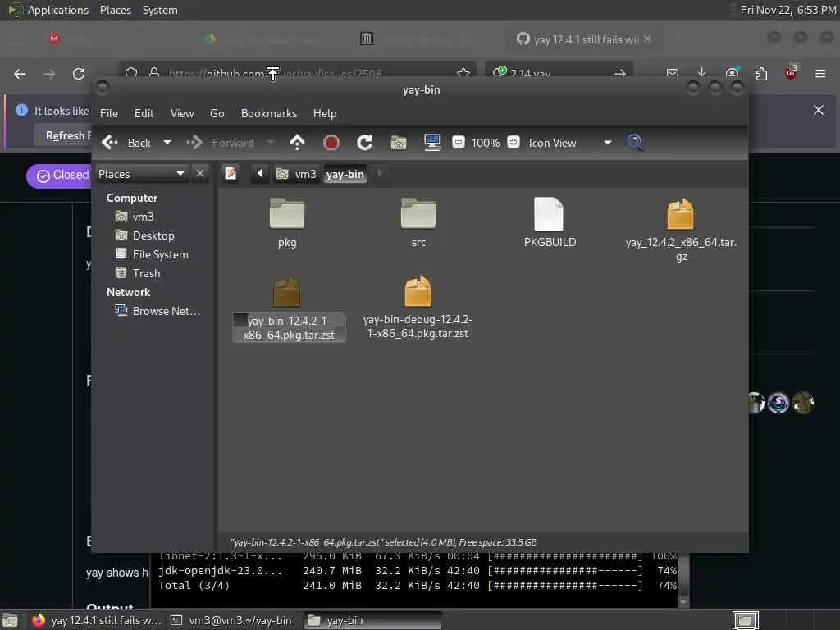840x630 pixels.
Task: Open the Places panel menu
Action: pyautogui.click(x=116, y=10)
